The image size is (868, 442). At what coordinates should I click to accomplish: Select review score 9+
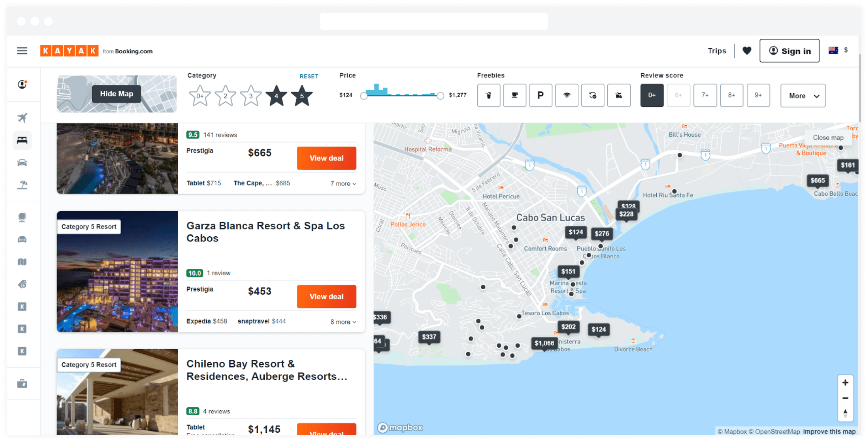coord(758,95)
